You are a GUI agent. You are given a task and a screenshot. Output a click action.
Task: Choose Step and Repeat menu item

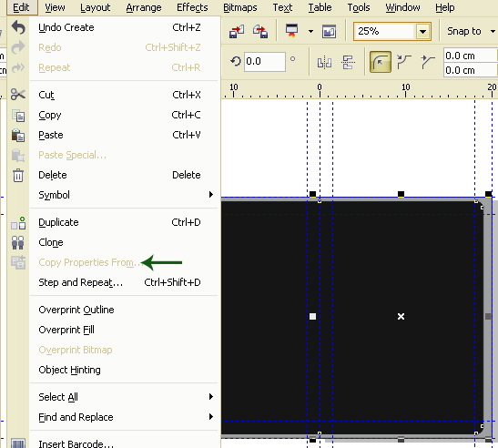[124, 282]
